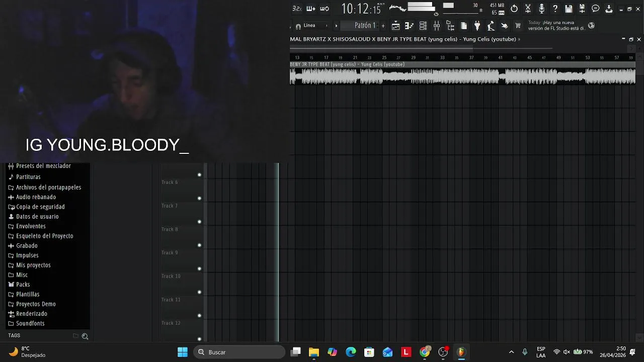Toggle the magnet snap icon
Screen dimensions: 644x362
click(298, 26)
